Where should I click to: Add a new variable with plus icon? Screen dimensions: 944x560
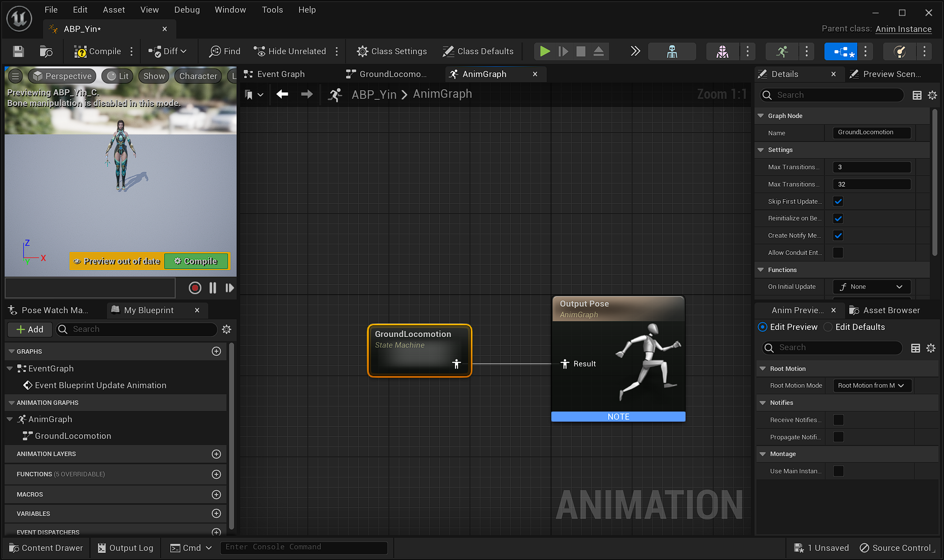point(216,513)
